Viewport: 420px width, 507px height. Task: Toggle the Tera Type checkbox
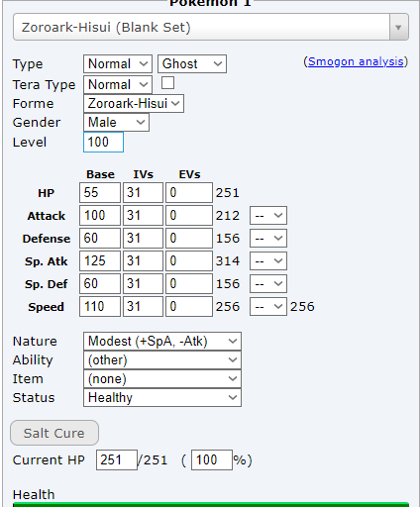coord(167,83)
